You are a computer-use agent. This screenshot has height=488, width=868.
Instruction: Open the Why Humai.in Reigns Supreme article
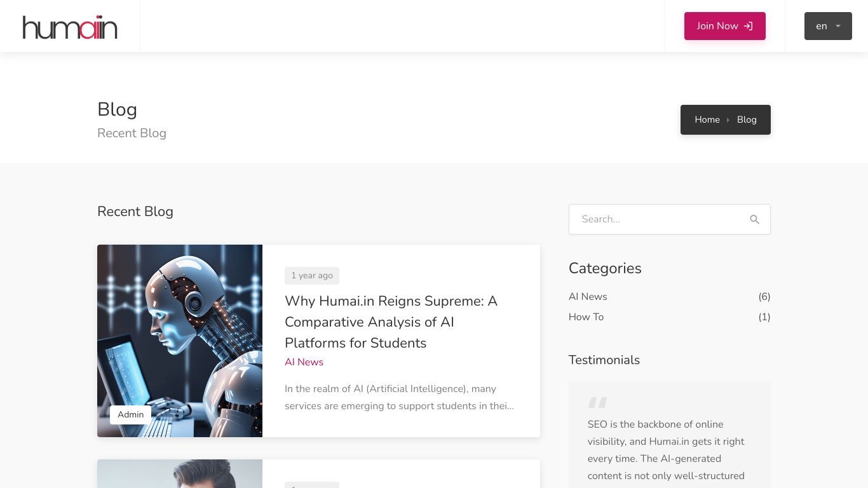(x=391, y=322)
